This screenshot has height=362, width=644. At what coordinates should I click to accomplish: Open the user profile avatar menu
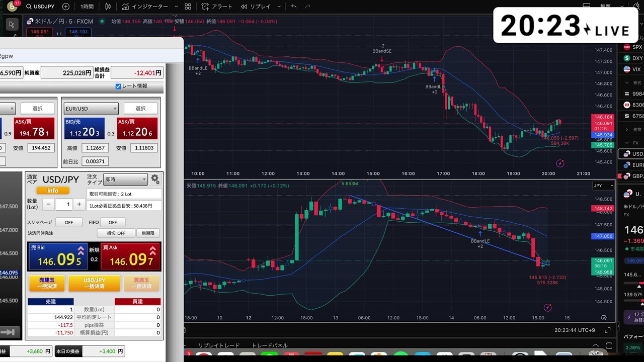click(12, 6)
